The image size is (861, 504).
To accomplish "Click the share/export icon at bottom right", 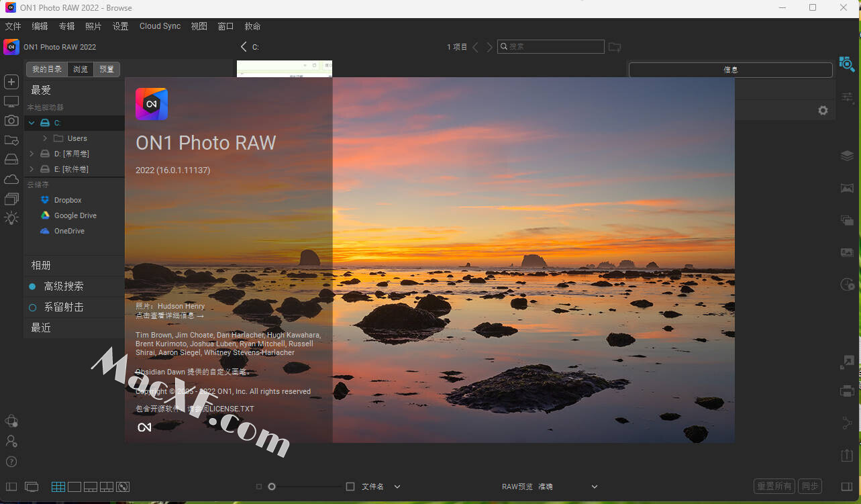I will point(847,455).
